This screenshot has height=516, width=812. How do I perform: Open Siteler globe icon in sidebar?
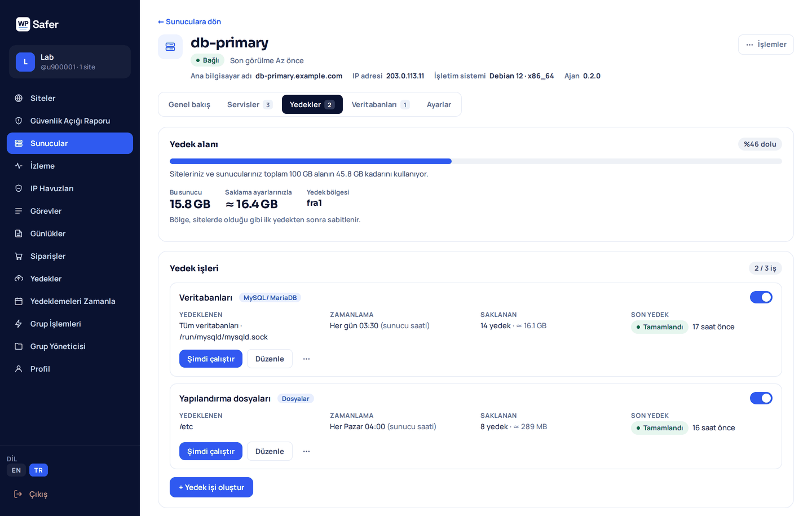point(19,98)
